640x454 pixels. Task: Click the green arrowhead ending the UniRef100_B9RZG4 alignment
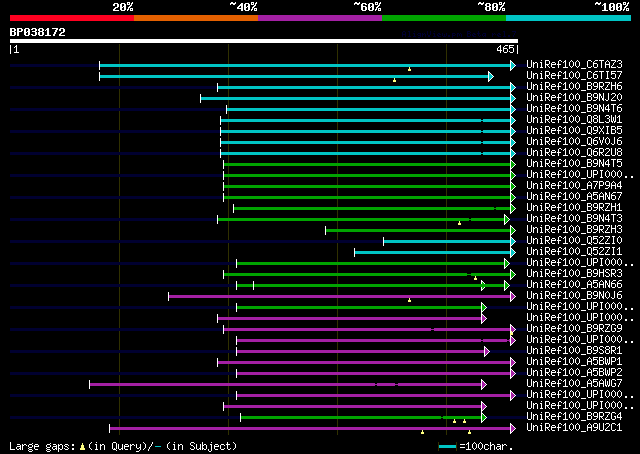pyautogui.click(x=484, y=418)
